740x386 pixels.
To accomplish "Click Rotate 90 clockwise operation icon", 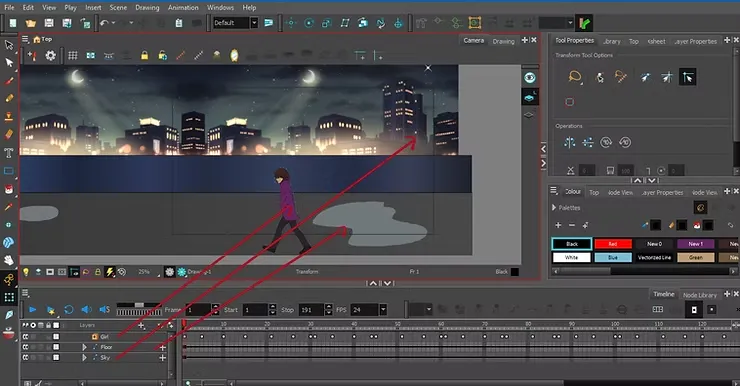I will click(x=606, y=142).
